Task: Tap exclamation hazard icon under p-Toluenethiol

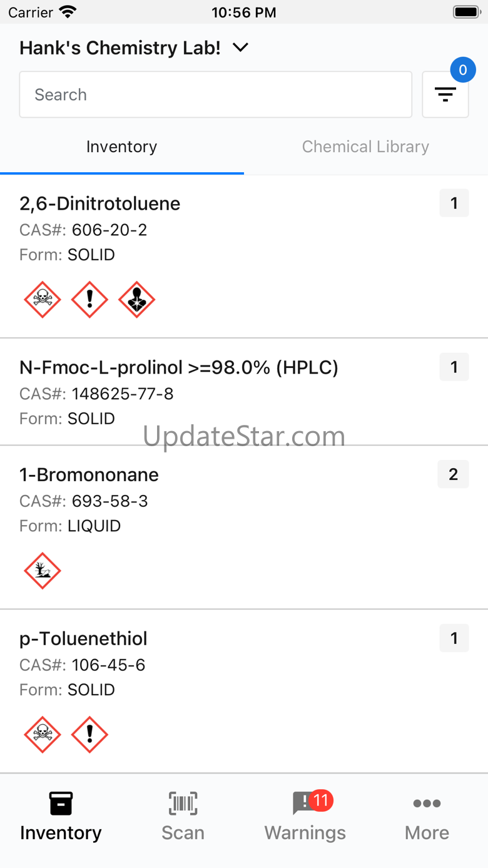Action: [x=89, y=734]
